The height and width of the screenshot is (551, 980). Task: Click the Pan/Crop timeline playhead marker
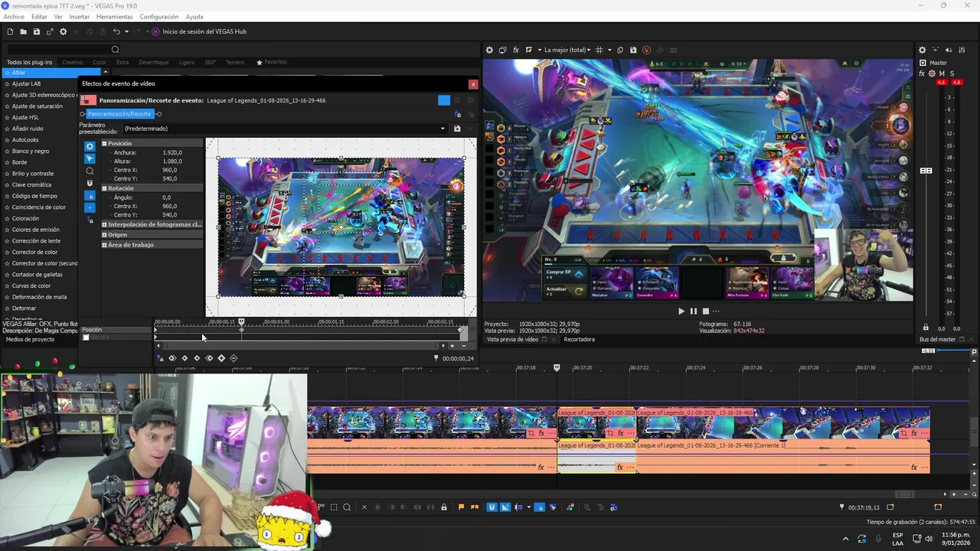pyautogui.click(x=241, y=322)
